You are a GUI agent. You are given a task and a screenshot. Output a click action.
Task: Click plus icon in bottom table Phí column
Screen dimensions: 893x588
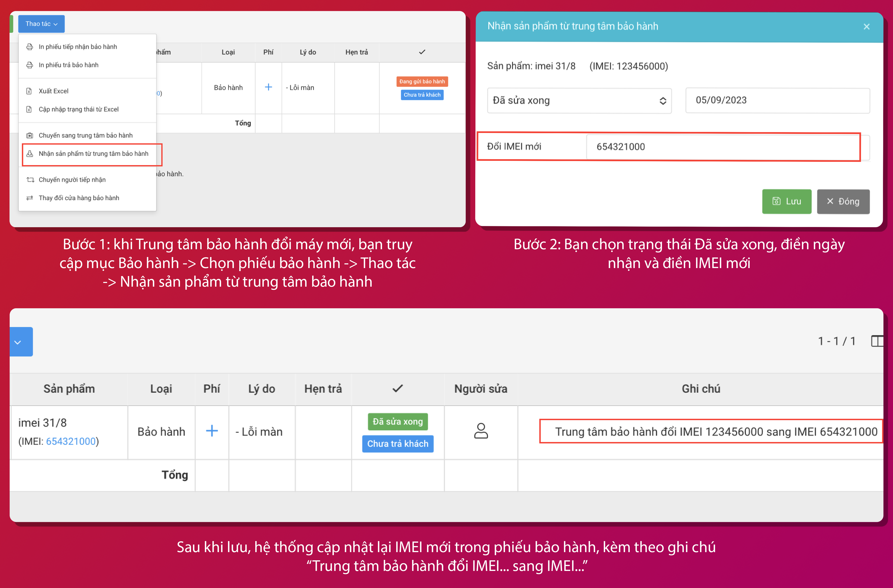(x=212, y=431)
